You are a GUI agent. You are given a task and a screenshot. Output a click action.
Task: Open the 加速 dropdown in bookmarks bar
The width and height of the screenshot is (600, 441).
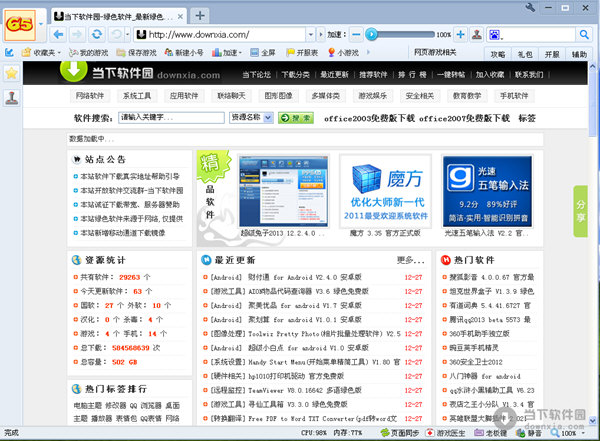click(227, 52)
